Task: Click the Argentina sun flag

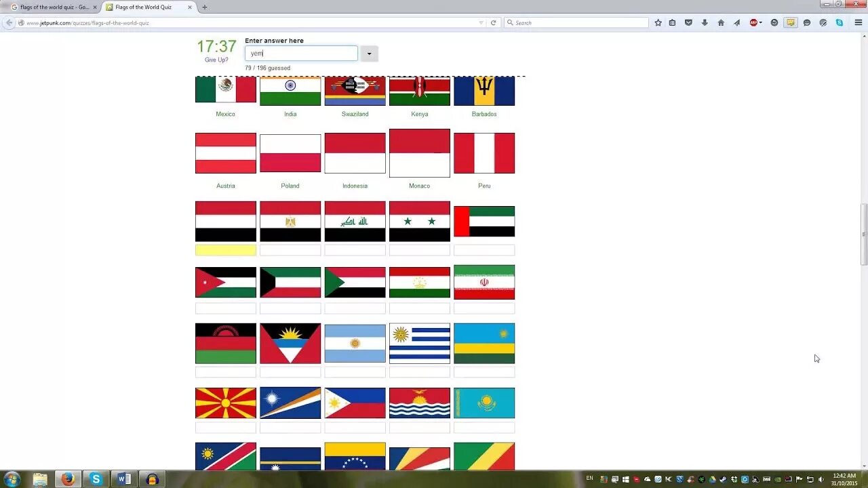Action: [x=355, y=344]
